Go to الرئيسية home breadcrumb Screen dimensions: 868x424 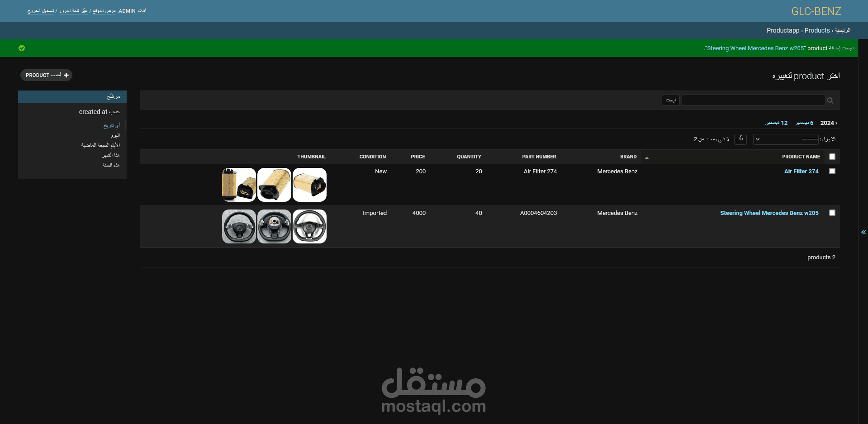pos(842,30)
